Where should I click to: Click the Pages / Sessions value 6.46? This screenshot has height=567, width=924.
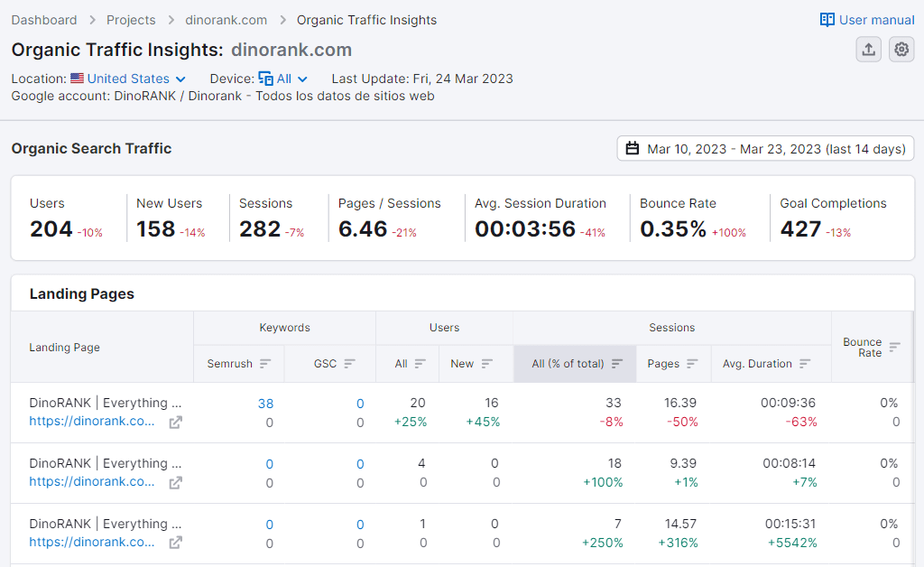click(363, 228)
